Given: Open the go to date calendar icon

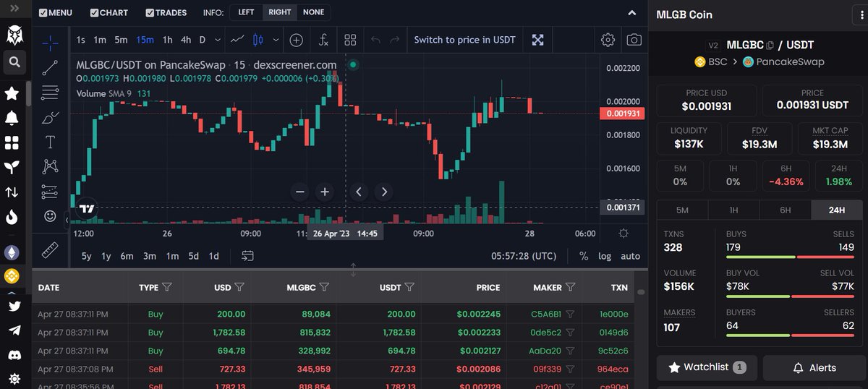Looking at the screenshot, I should [248, 256].
